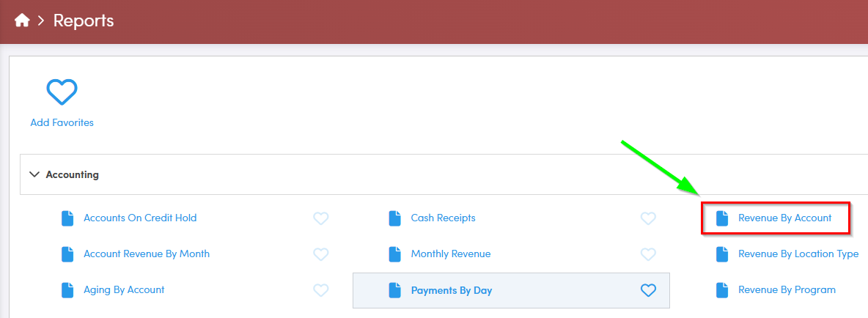Open the Monthly Revenue report link
Screen dimensions: 868x318
[450, 254]
